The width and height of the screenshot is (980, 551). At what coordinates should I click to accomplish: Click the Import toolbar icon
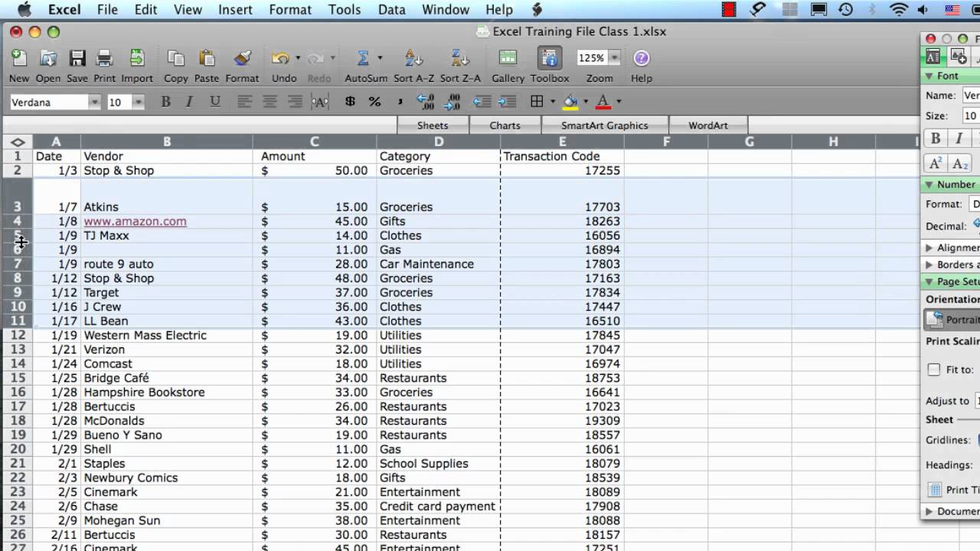point(137,58)
